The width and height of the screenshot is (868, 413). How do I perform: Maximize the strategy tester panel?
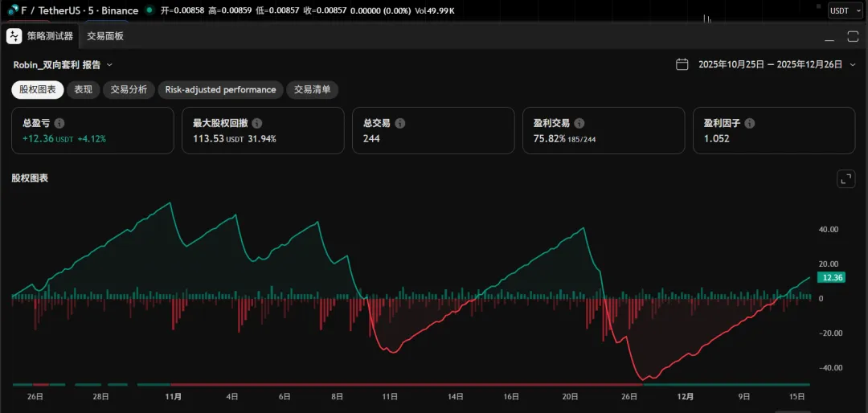coord(853,36)
